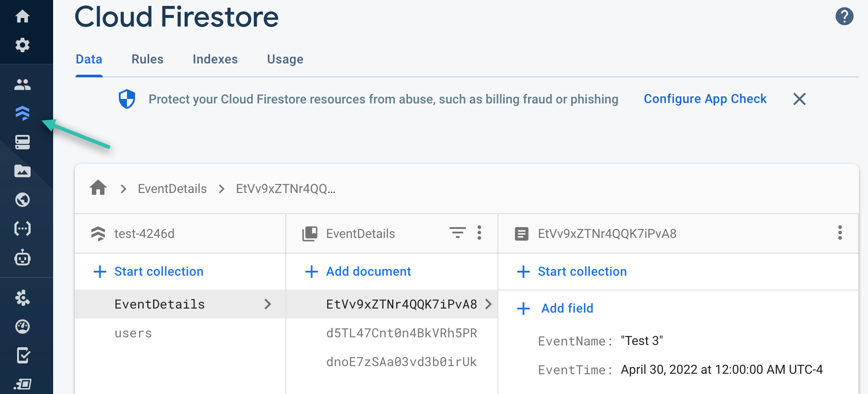This screenshot has height=394, width=868.
Task: Click the document page icon in header
Action: (x=521, y=234)
